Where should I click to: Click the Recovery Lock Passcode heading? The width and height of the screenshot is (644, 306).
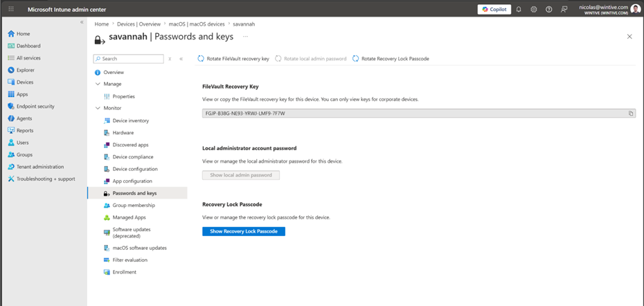pyautogui.click(x=232, y=204)
